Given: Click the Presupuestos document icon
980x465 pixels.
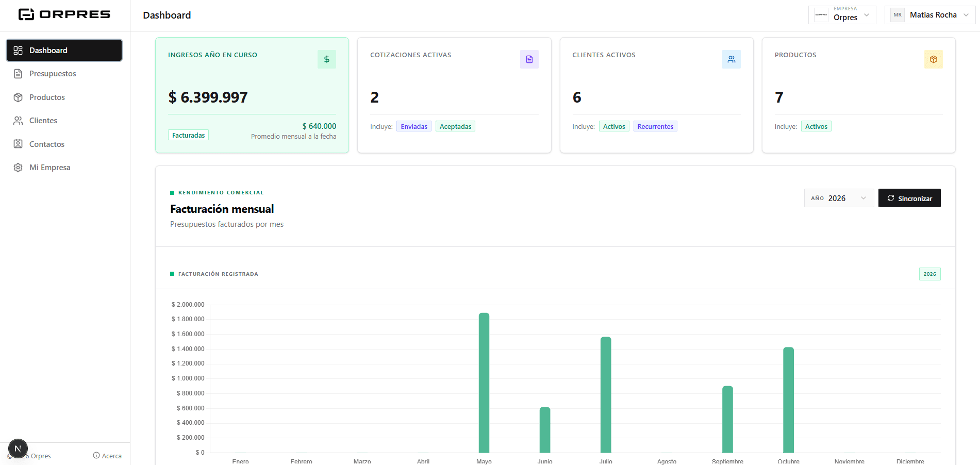Looking at the screenshot, I should 18,74.
